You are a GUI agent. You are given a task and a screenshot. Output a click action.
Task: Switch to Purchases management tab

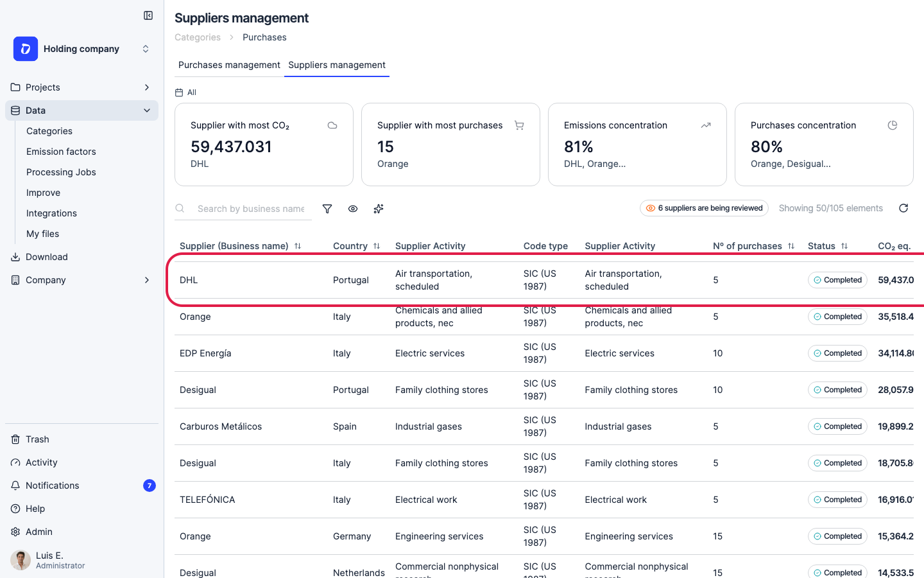click(x=229, y=65)
